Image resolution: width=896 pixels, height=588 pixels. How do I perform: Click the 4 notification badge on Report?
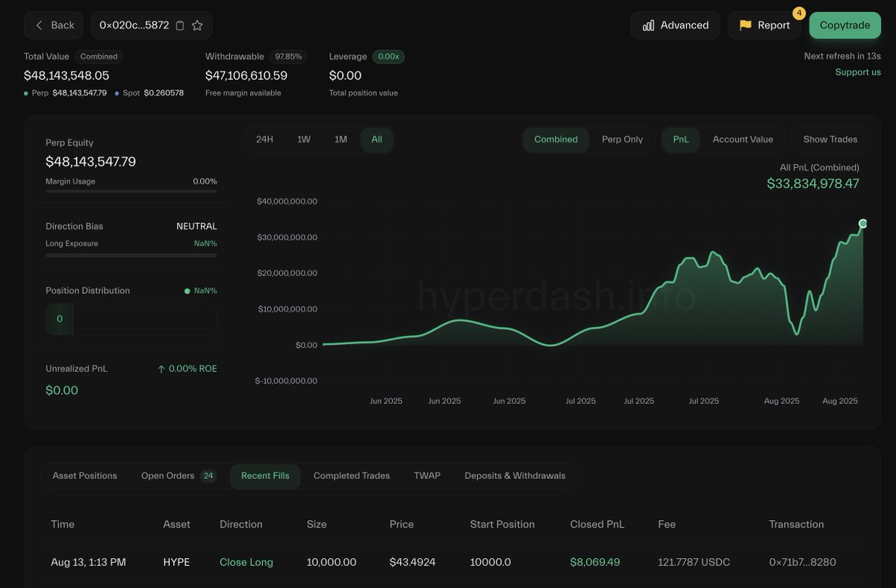(x=799, y=13)
